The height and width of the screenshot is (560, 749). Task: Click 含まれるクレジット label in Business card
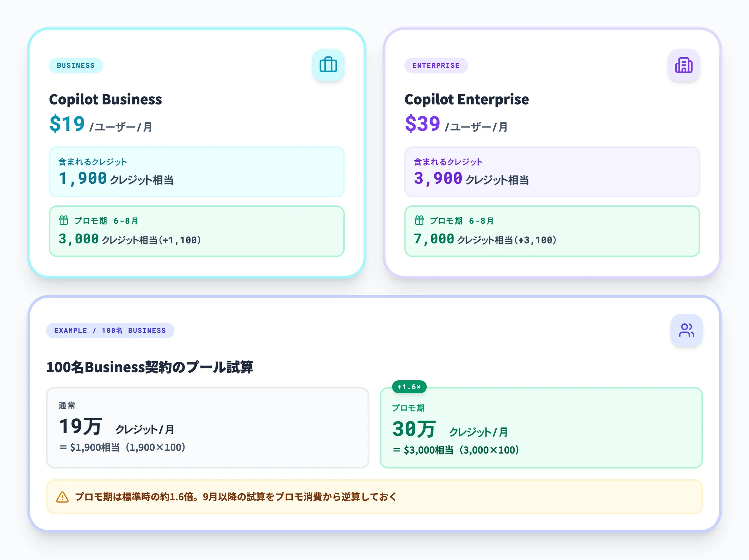(93, 162)
